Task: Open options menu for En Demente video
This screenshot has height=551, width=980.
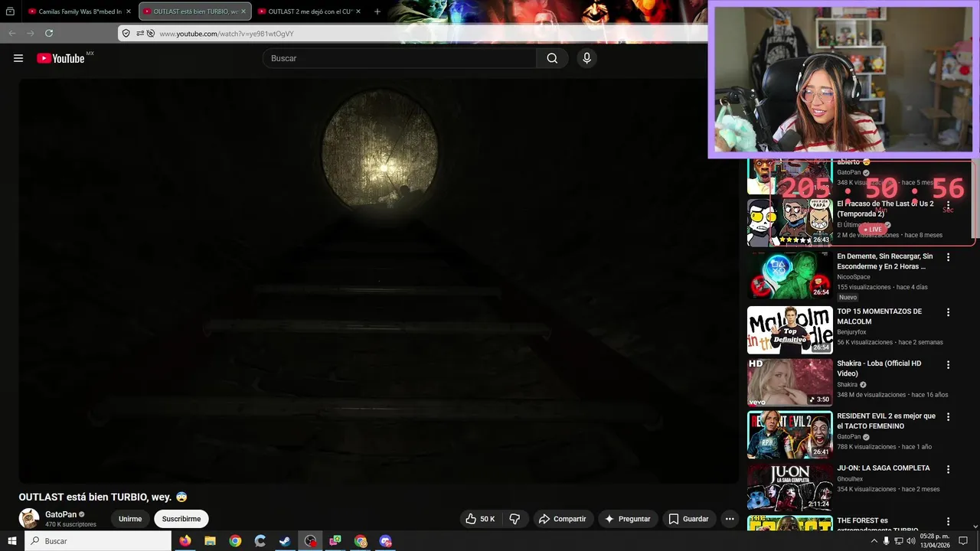Action: (948, 257)
